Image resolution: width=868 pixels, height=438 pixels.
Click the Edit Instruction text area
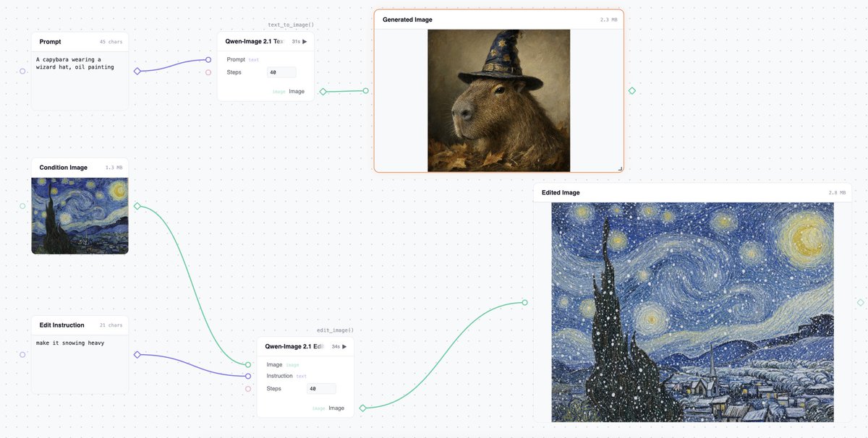[x=80, y=365]
